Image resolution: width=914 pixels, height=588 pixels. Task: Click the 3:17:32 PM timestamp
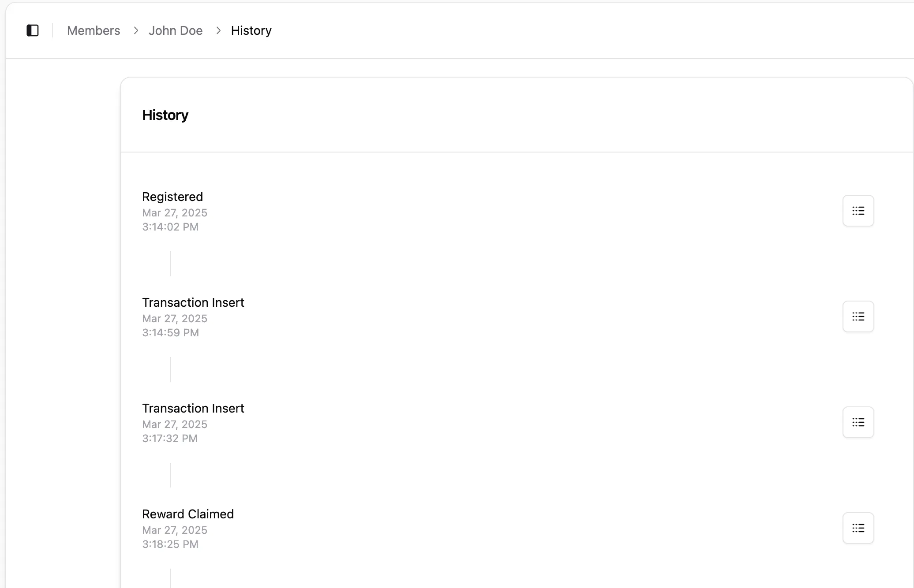point(170,438)
